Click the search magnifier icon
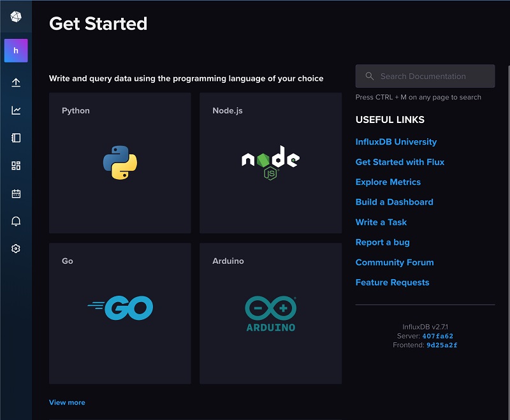This screenshot has width=510, height=420. click(x=370, y=76)
